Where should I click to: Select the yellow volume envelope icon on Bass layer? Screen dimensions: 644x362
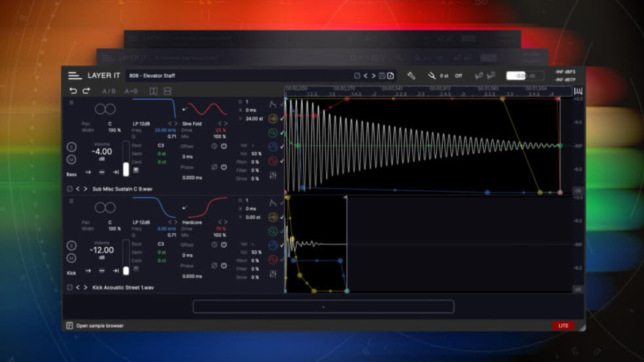tap(274, 119)
